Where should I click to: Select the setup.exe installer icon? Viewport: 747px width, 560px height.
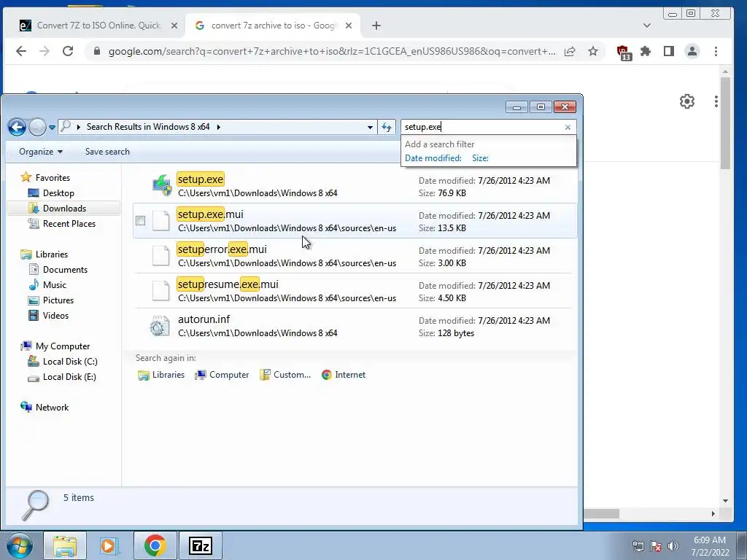(x=161, y=186)
